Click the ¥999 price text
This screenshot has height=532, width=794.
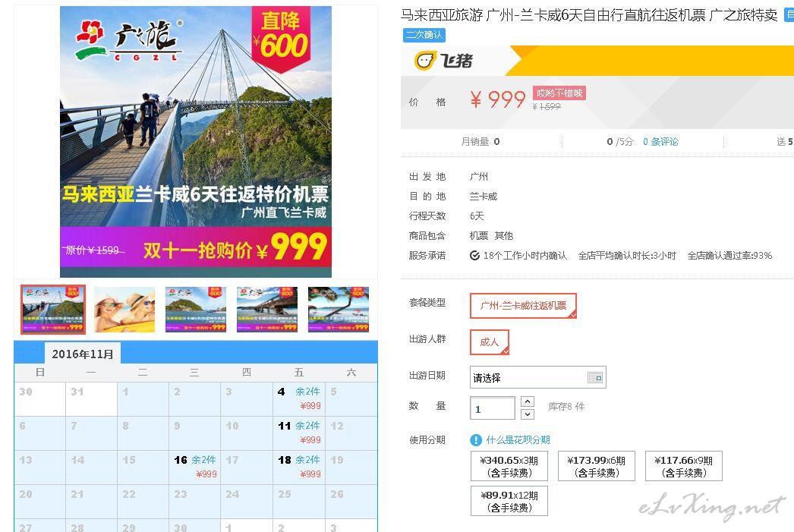[x=498, y=99]
